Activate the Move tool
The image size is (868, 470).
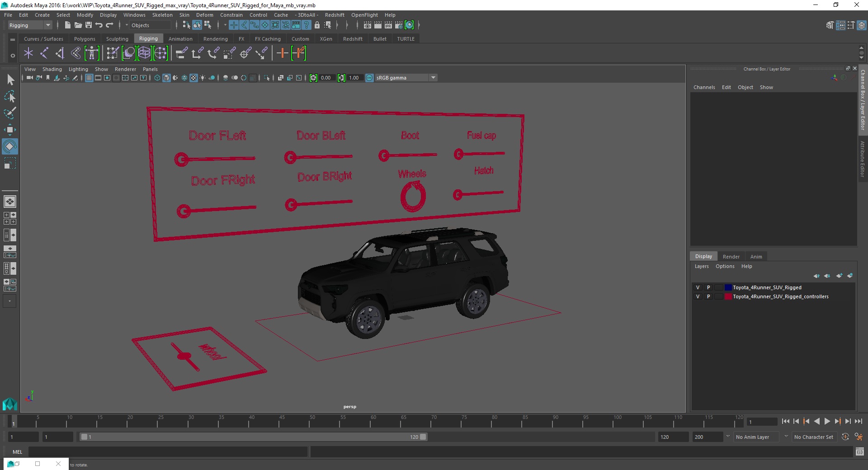[10, 130]
